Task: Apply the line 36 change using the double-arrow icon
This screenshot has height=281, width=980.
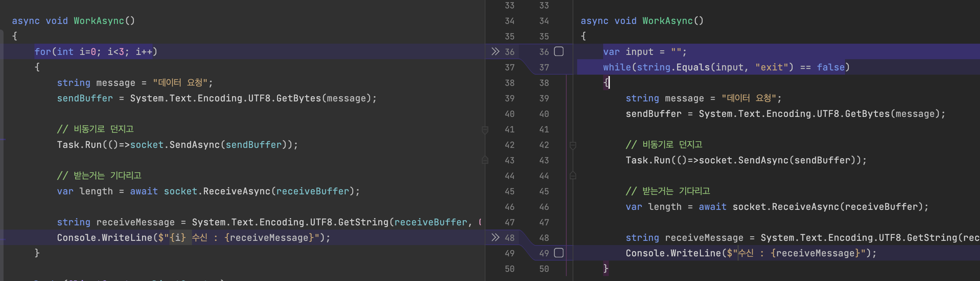Action: pyautogui.click(x=495, y=51)
